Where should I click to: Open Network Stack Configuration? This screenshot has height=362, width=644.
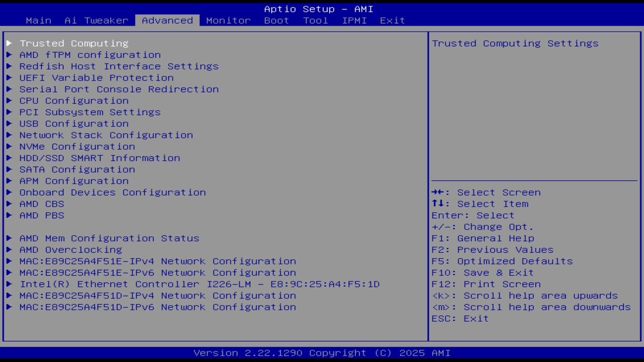106,135
